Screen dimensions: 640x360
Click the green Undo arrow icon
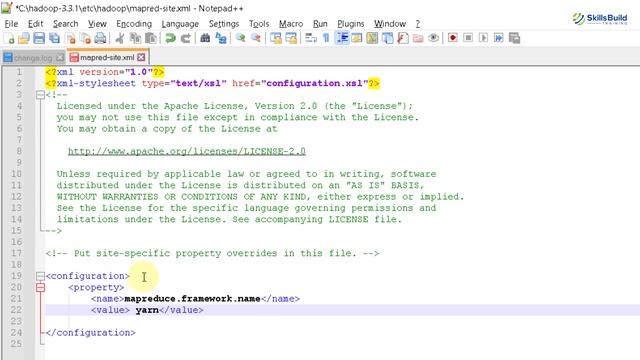(170, 38)
